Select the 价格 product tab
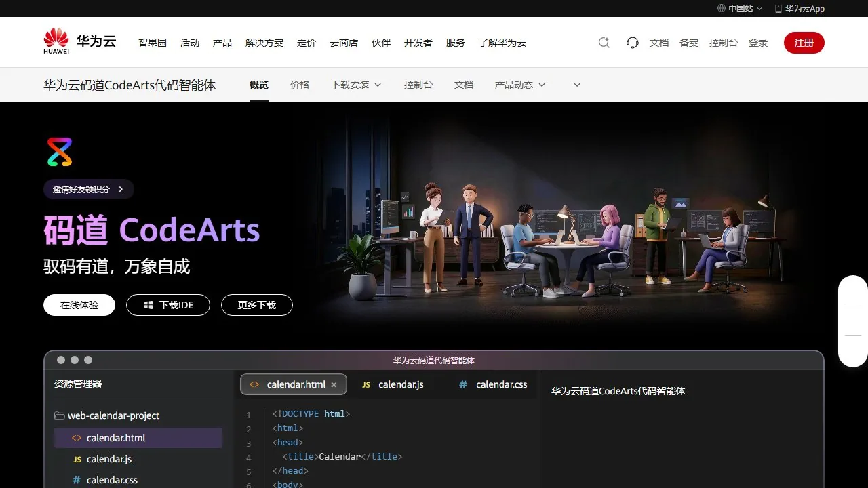The width and height of the screenshot is (868, 488). coord(300,85)
